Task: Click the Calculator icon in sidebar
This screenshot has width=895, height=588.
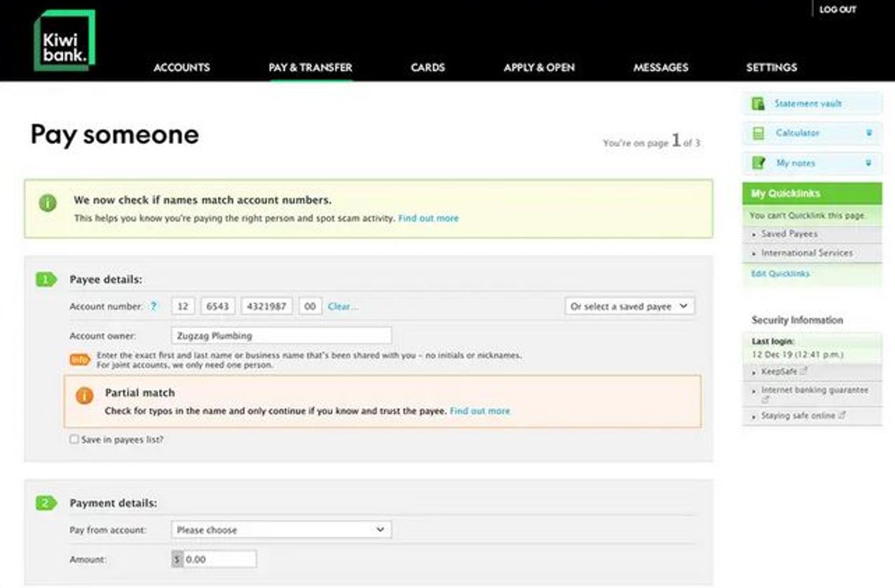Action: tap(758, 134)
